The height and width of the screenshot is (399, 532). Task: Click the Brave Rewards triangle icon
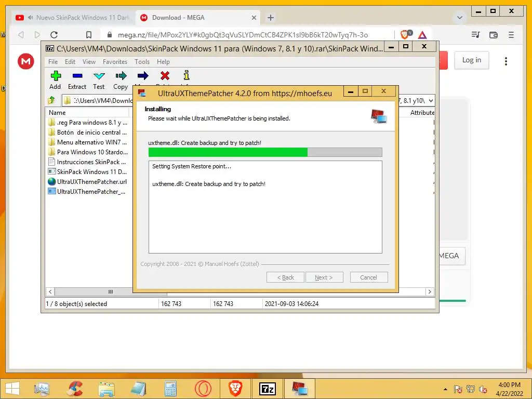[422, 35]
